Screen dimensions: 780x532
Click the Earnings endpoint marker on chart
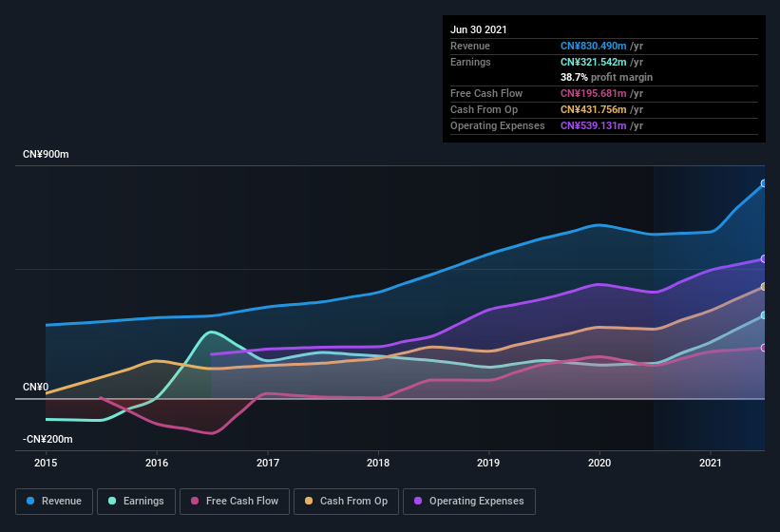pyautogui.click(x=764, y=315)
